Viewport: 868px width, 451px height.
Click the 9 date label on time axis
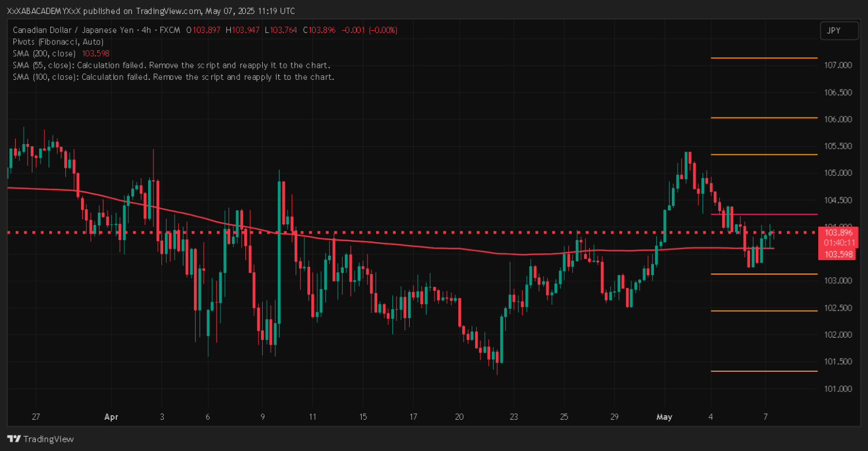[263, 417]
